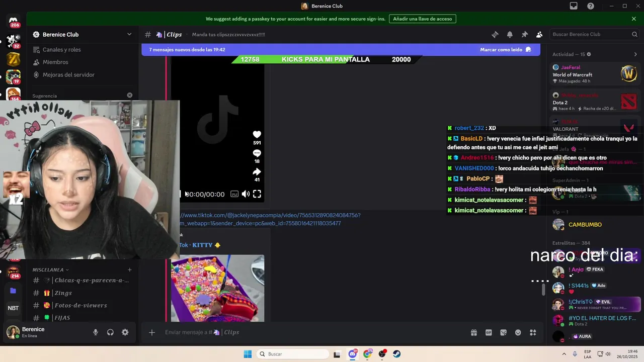The image size is (644, 362).
Task: Open the gift icon in message bar
Action: [474, 332]
